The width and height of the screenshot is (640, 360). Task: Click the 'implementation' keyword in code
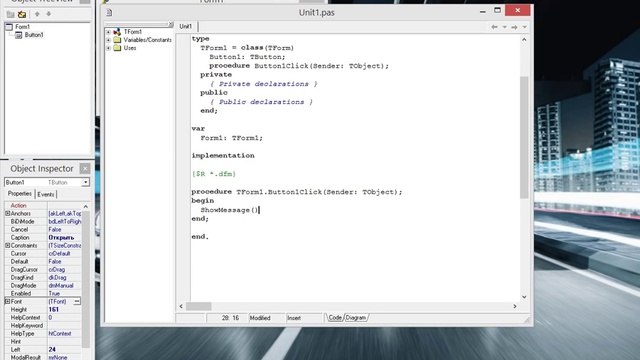click(223, 156)
